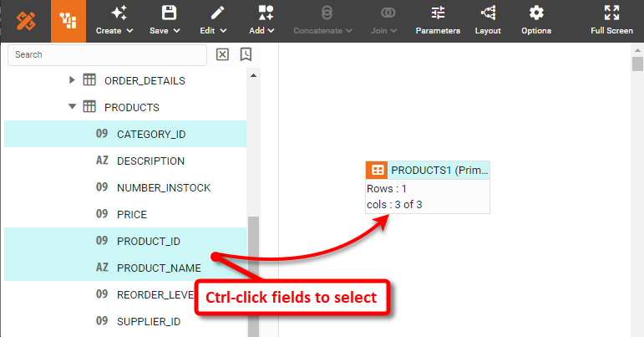644x337 pixels.
Task: Click the numeric type icon beside SUPPLIER_ID
Action: click(x=102, y=320)
